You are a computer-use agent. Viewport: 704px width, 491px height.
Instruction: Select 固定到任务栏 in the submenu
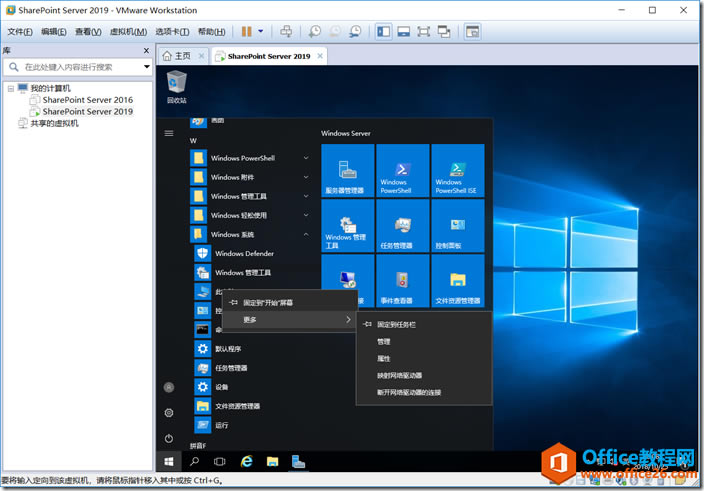[x=396, y=324]
